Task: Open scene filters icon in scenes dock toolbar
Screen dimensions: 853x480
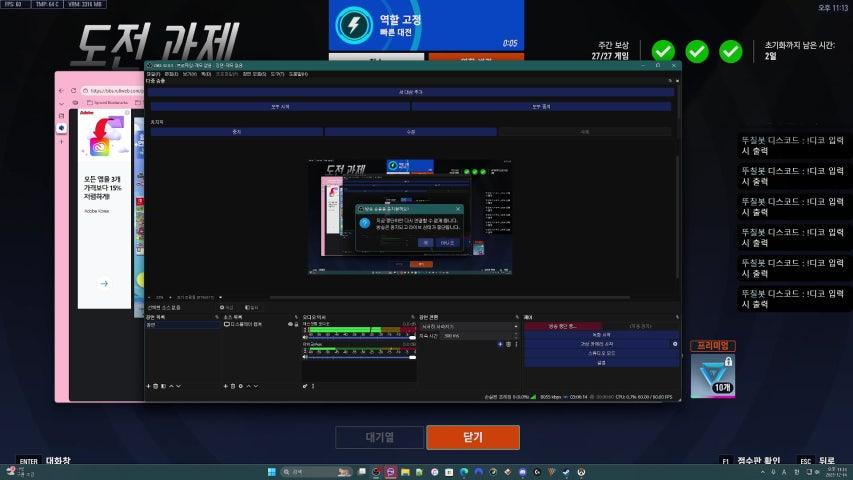Action: (x=163, y=386)
